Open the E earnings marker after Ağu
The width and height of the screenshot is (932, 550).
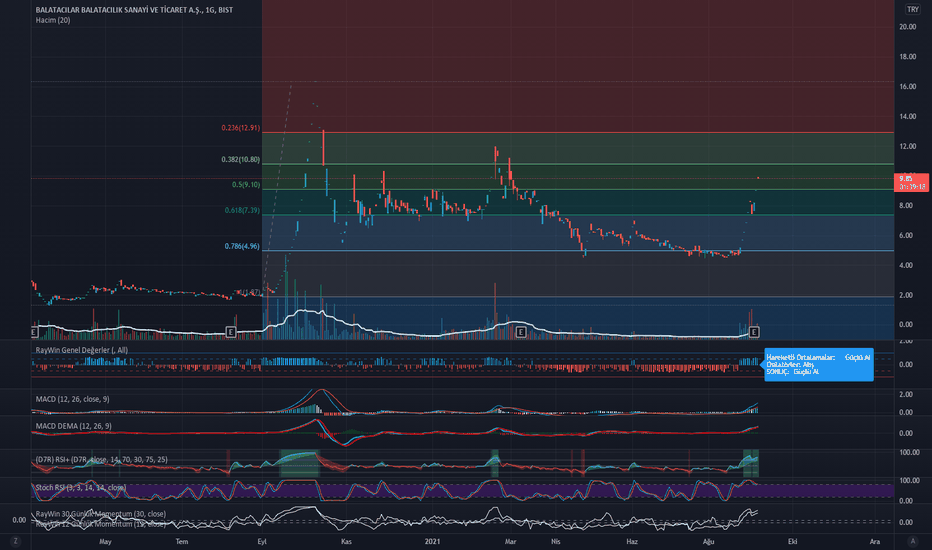pos(754,332)
